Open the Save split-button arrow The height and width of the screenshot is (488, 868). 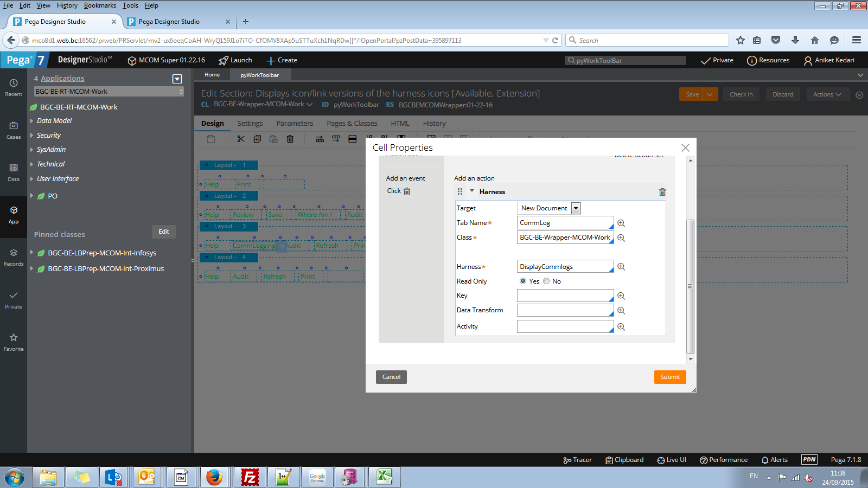point(710,94)
